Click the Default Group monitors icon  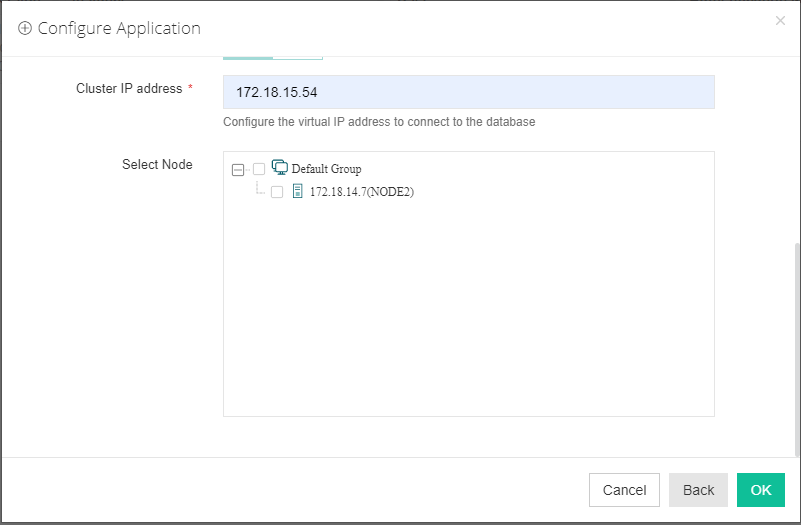coord(280,168)
